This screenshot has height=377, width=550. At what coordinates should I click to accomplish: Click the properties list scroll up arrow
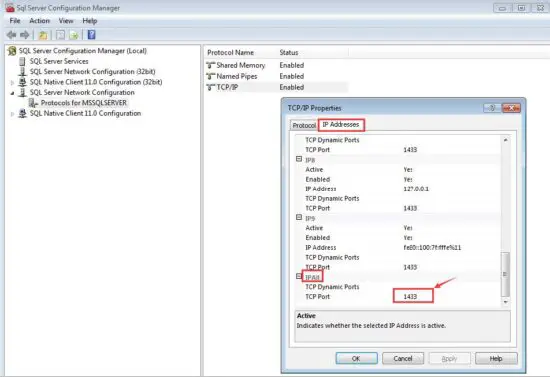coord(505,140)
